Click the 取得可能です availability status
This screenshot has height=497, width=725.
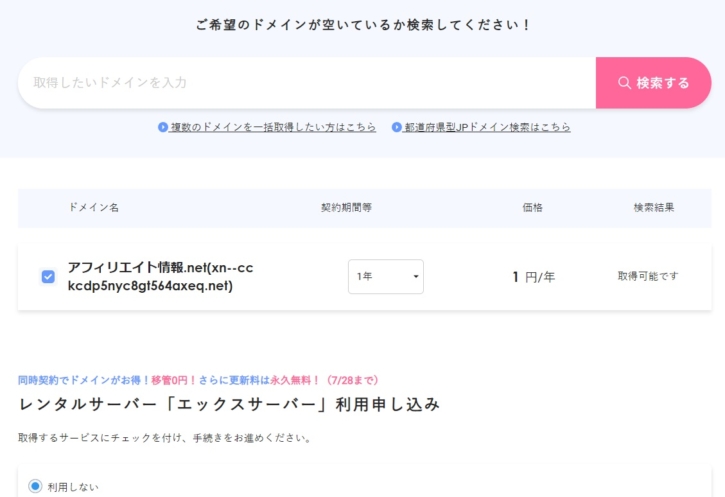coord(648,276)
